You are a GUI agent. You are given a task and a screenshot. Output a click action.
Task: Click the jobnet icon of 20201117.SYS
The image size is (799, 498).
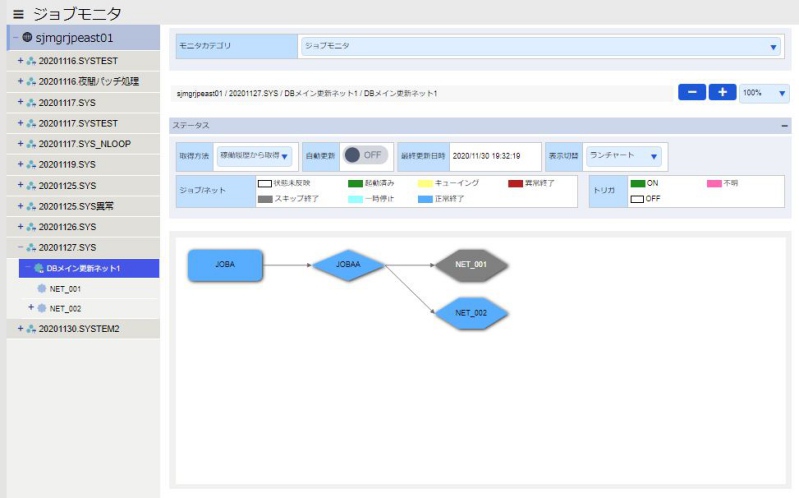click(31, 103)
